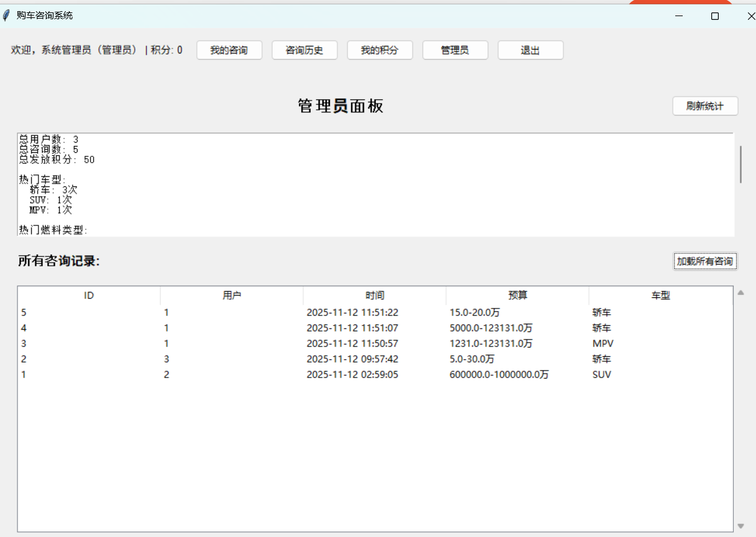Click 加载所有咨询 button
The height and width of the screenshot is (537, 756).
click(x=705, y=261)
